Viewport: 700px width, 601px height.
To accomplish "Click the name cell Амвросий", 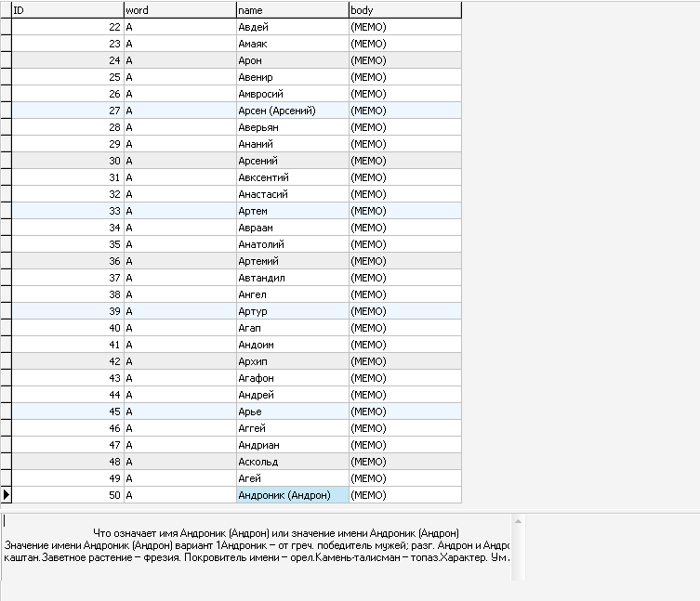I will click(x=292, y=94).
